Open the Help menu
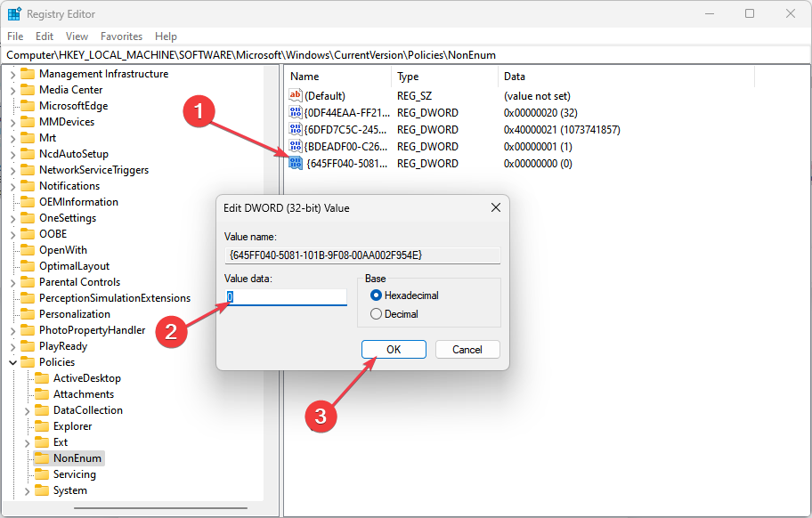The image size is (812, 518). pyautogui.click(x=166, y=36)
